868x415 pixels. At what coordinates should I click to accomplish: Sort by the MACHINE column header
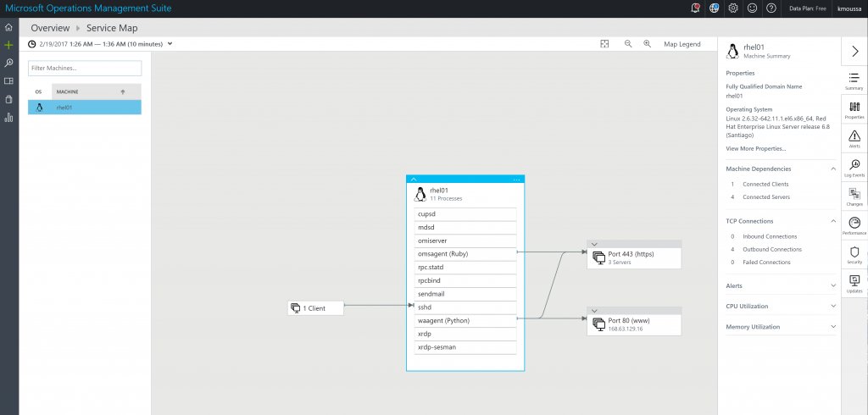click(97, 91)
